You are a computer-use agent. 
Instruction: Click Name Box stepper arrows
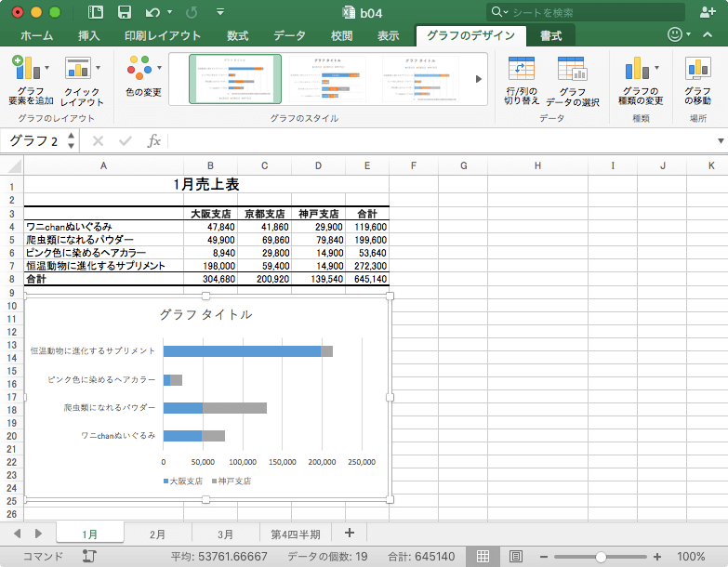71,140
